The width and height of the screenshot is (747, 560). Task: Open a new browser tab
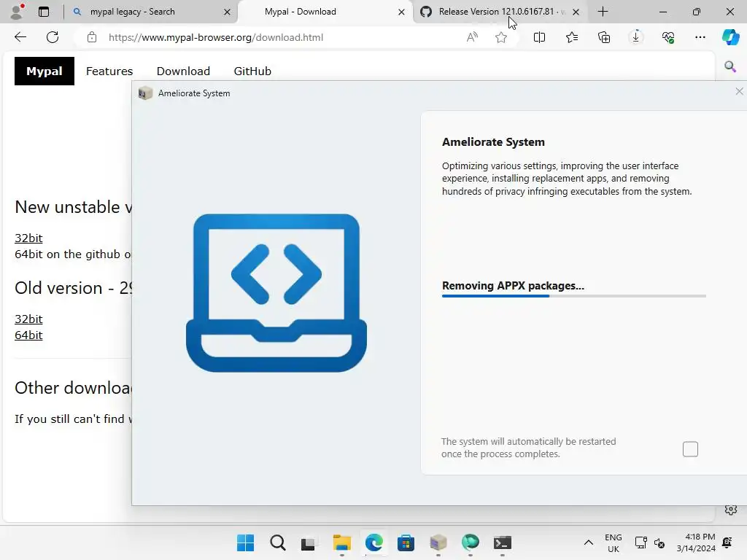(603, 12)
